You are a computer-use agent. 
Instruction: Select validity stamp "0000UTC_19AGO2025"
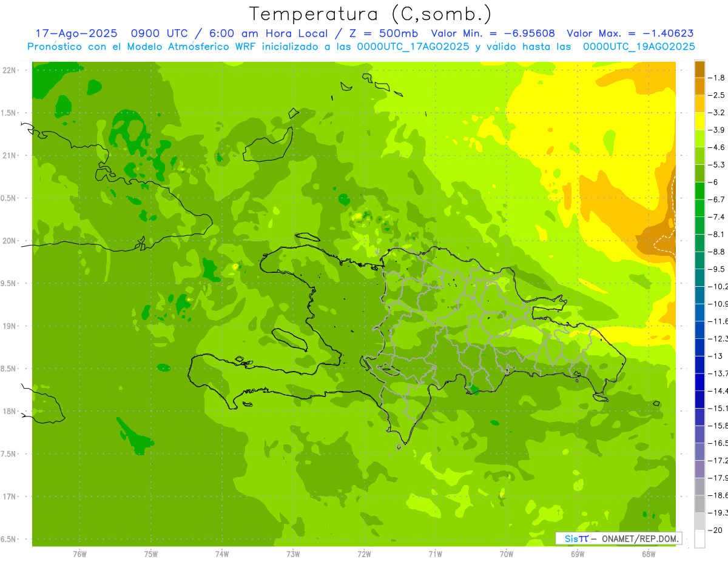(639, 46)
